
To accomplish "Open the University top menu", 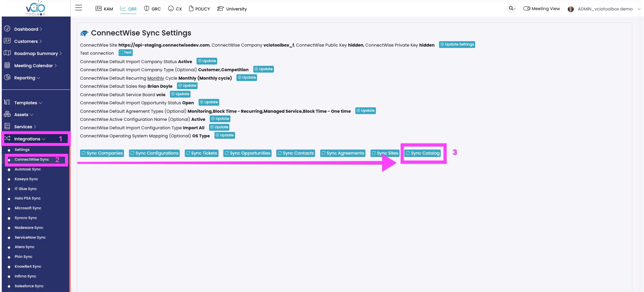I will tap(232, 8).
